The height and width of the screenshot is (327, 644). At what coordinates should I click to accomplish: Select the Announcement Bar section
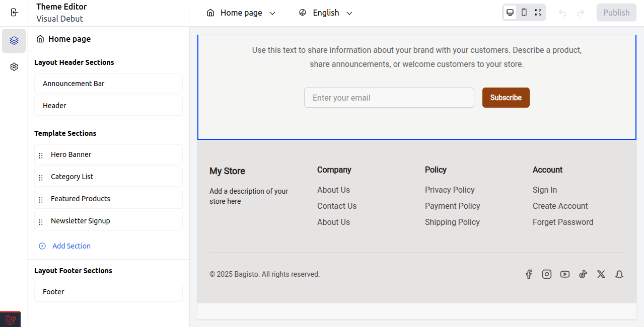(x=108, y=84)
